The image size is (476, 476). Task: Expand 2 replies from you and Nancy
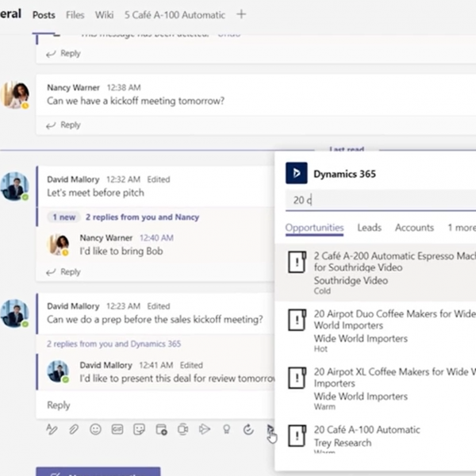coord(142,217)
